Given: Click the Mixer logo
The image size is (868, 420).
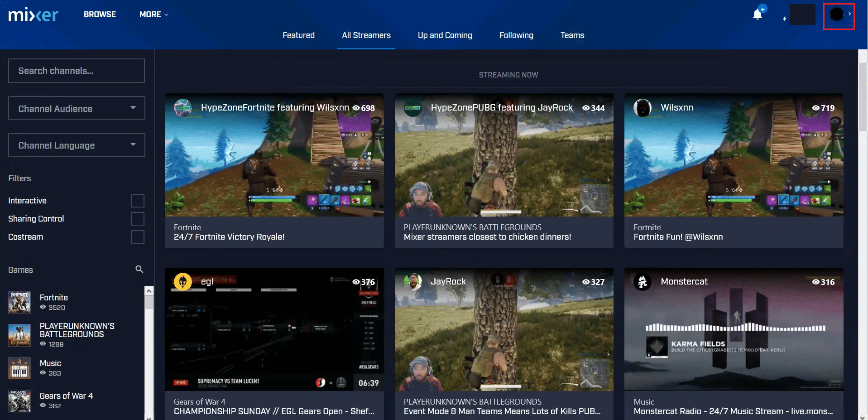Looking at the screenshot, I should click(x=34, y=14).
